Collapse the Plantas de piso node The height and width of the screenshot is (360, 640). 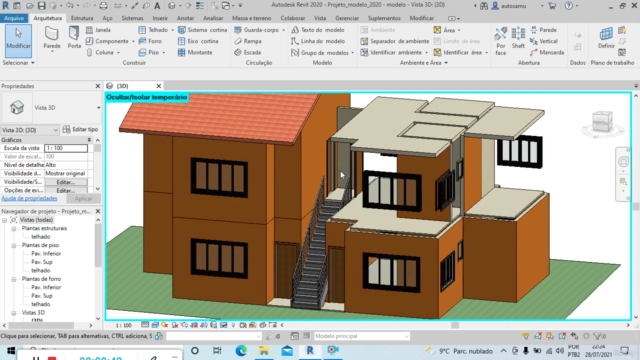coord(14,245)
